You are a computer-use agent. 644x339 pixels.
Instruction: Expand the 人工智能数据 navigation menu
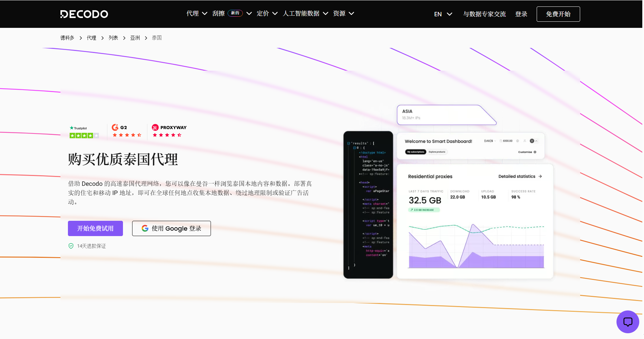click(x=306, y=14)
